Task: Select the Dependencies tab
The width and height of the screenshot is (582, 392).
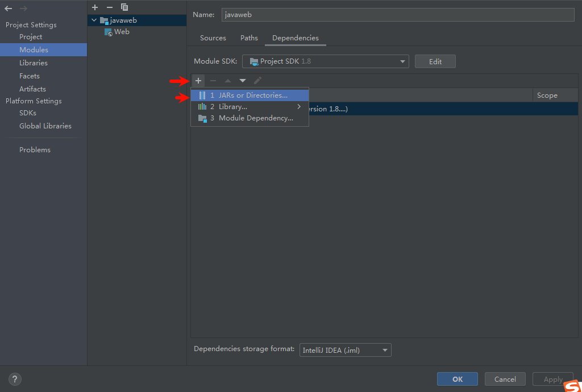Action: [296, 38]
